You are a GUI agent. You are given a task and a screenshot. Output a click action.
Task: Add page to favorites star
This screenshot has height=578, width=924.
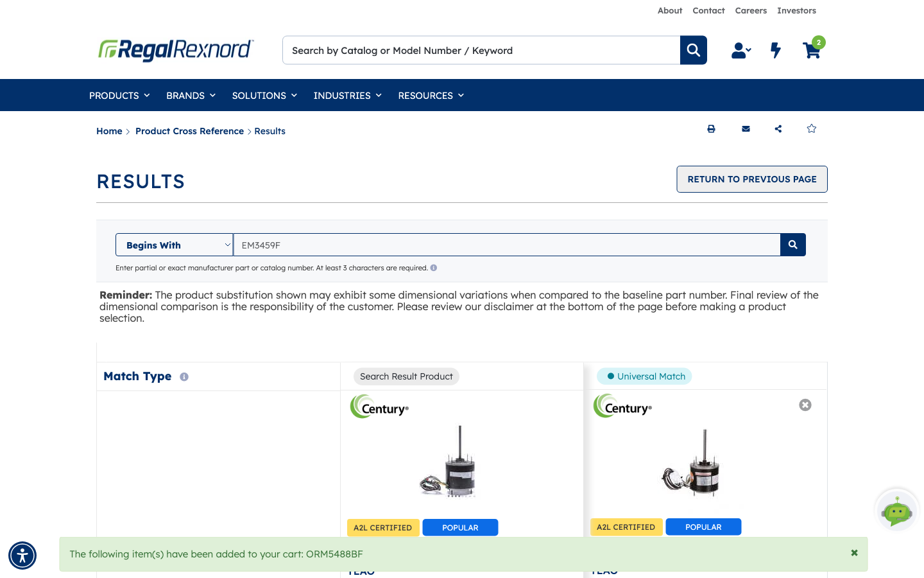point(812,128)
